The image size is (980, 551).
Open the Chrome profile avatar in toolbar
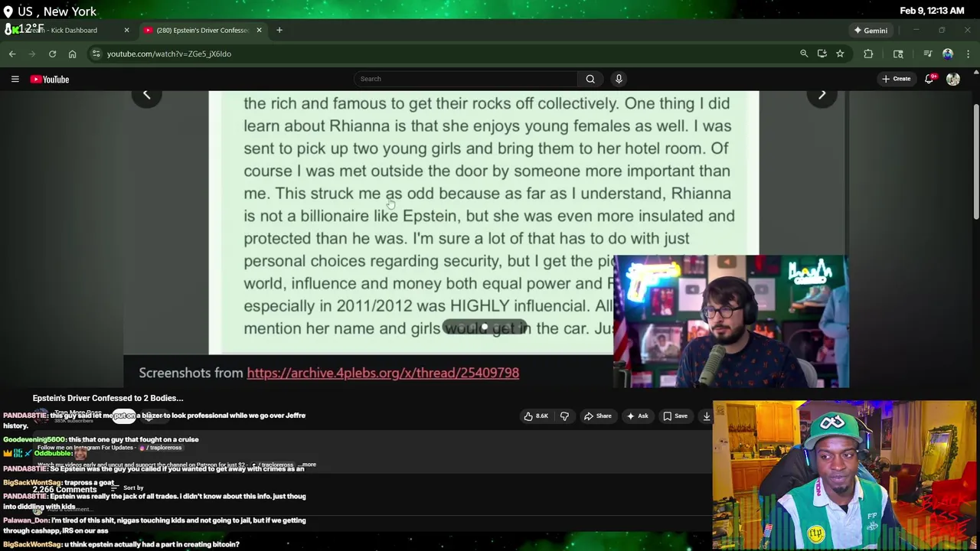[948, 54]
